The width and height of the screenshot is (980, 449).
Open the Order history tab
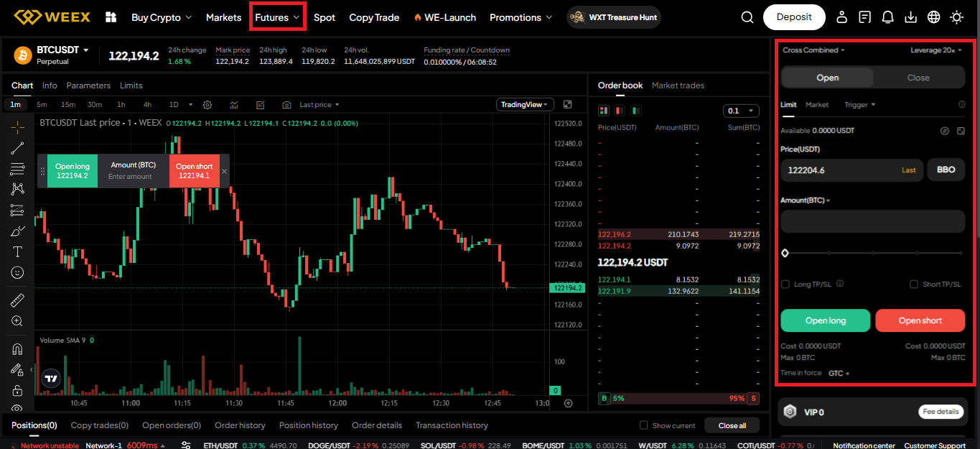click(x=240, y=425)
